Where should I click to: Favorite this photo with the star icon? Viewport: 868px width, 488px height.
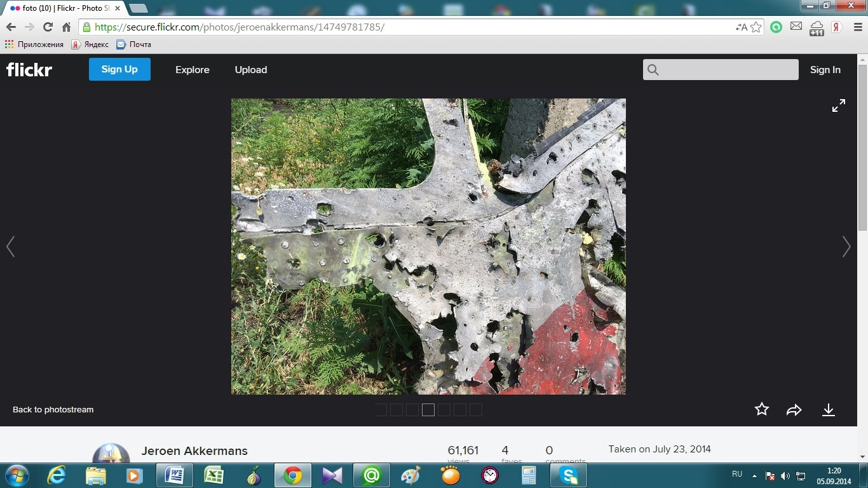click(x=762, y=410)
